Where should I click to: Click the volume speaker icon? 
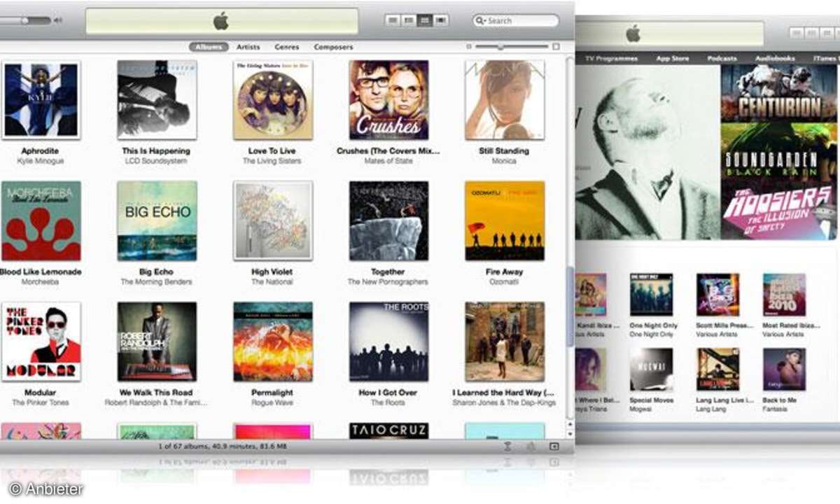(57, 20)
